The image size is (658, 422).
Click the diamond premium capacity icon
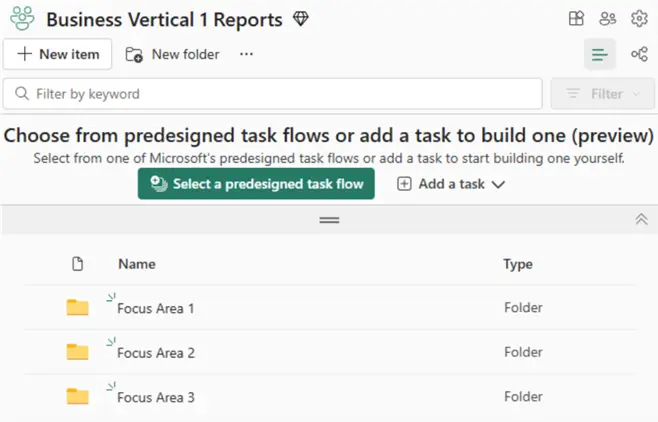click(301, 19)
